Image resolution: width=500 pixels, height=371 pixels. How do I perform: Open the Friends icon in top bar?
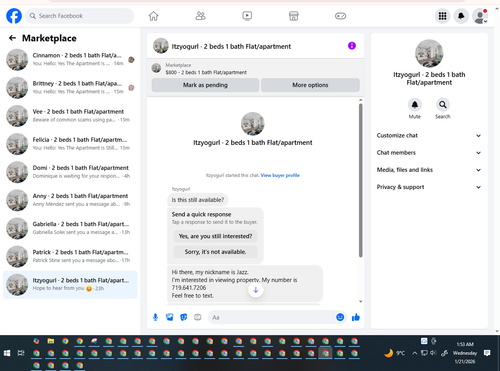(x=200, y=16)
